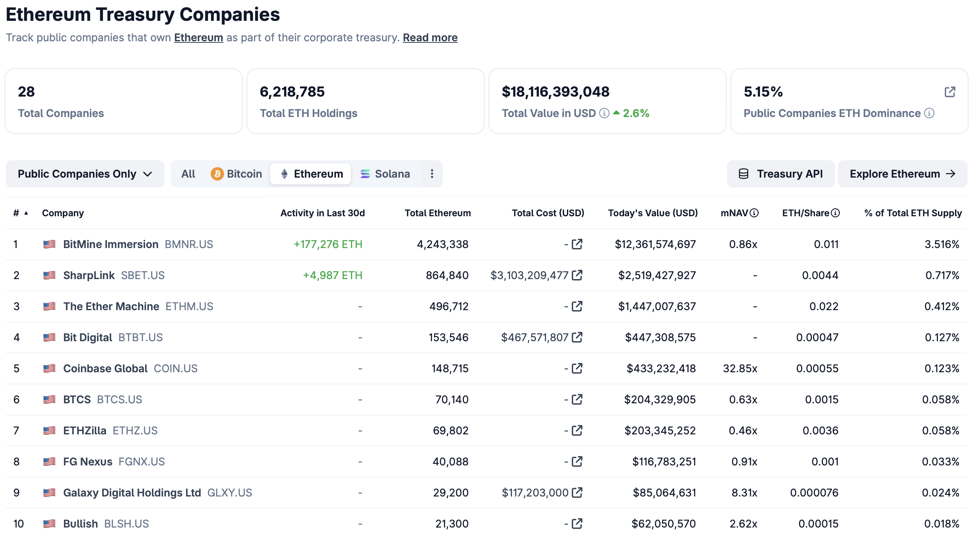Click the Read more link

pos(430,37)
